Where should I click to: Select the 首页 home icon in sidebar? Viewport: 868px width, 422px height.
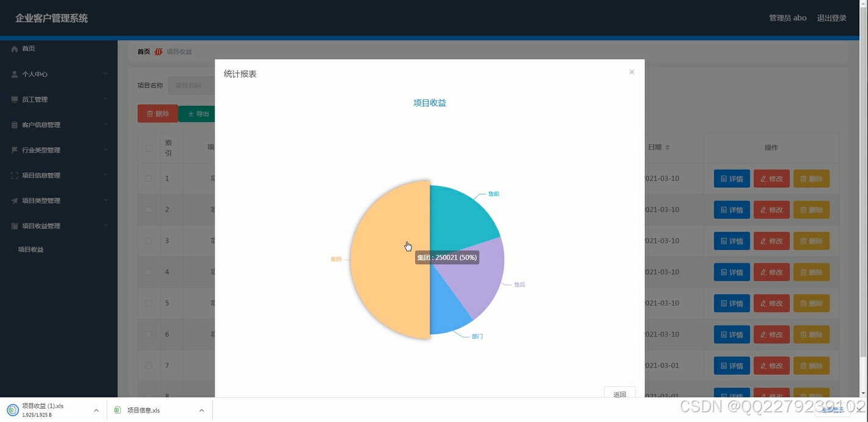pos(14,49)
